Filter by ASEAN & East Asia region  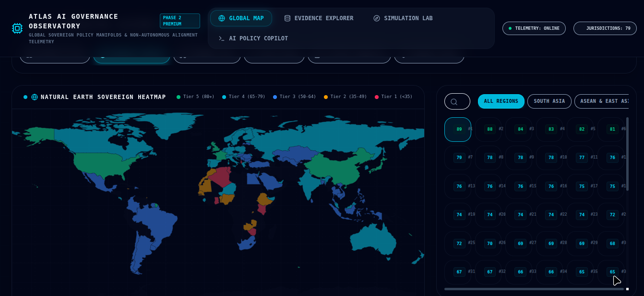click(602, 101)
